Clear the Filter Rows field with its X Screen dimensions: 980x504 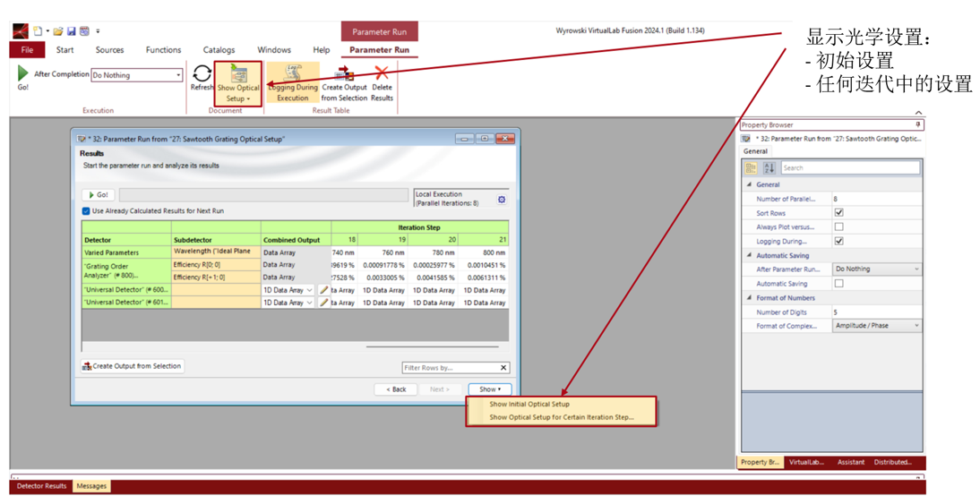(x=503, y=368)
